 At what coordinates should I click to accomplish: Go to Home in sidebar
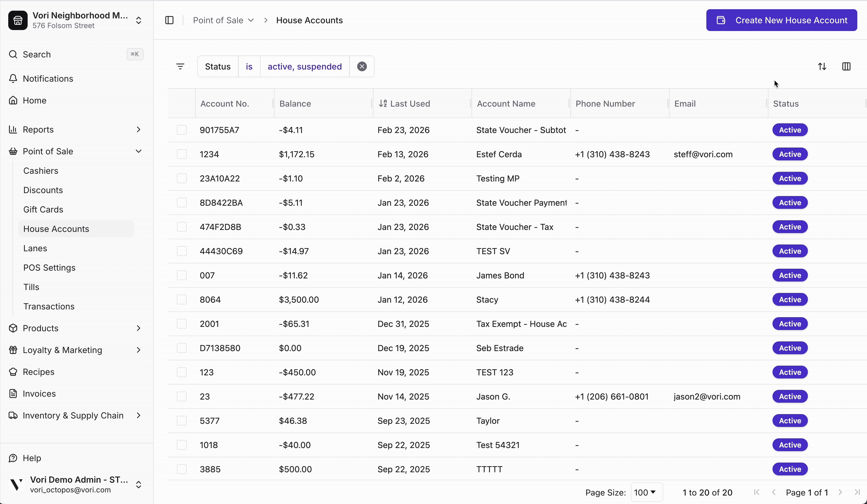34,101
